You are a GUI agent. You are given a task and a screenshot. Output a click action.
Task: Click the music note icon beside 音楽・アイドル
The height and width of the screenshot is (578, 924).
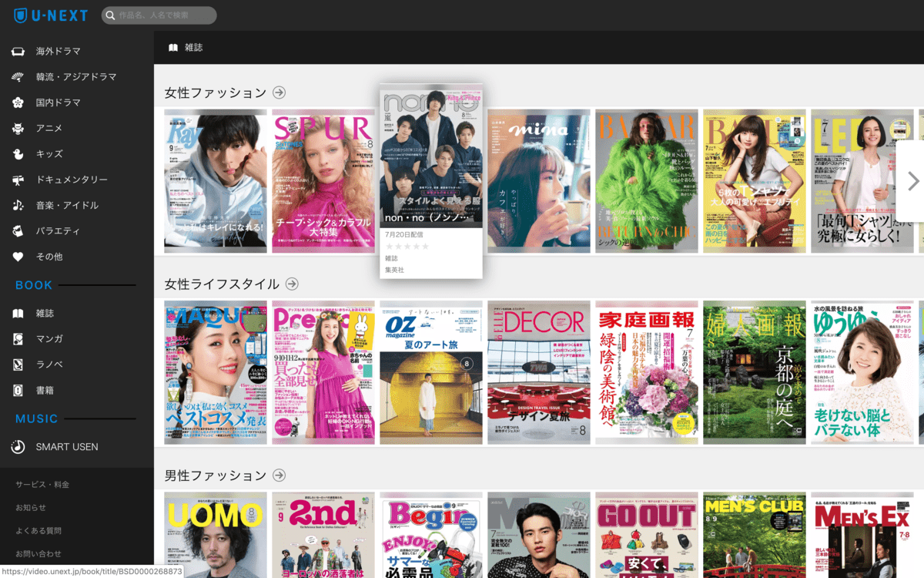coord(18,205)
